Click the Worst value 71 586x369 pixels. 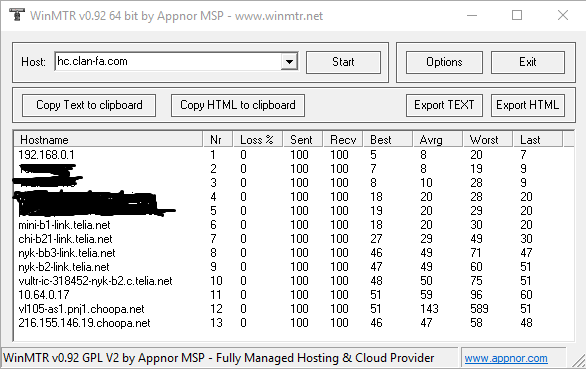(476, 253)
